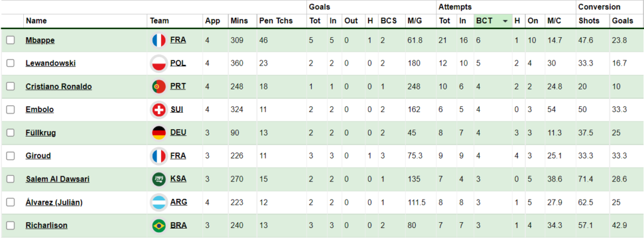Click the Argentina flag icon for Álvarez
Image resolution: width=644 pixels, height=238 pixels.
click(x=158, y=202)
